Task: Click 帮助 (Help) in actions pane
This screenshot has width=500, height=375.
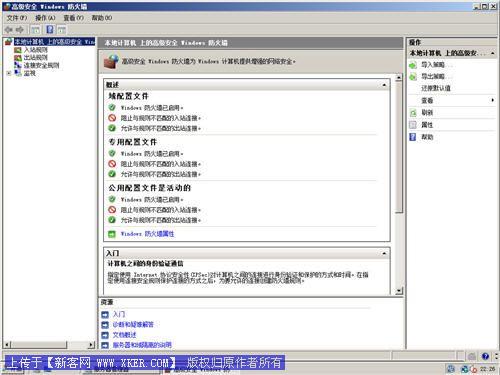Action: (427, 137)
